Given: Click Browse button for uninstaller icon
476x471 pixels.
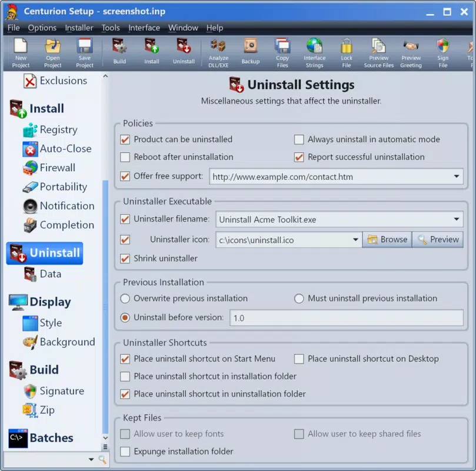Looking at the screenshot, I should click(x=387, y=240).
